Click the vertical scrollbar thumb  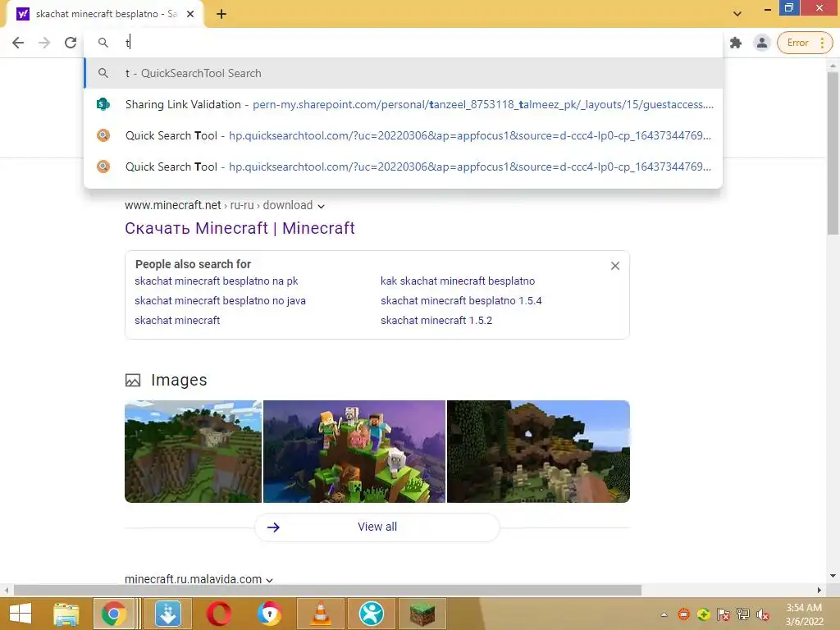[x=833, y=153]
